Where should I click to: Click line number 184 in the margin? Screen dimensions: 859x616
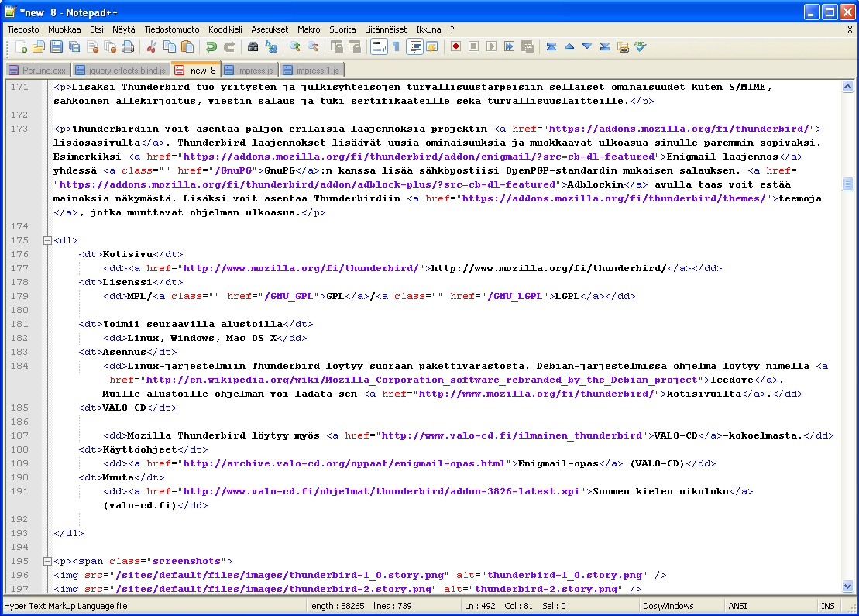[19, 366]
